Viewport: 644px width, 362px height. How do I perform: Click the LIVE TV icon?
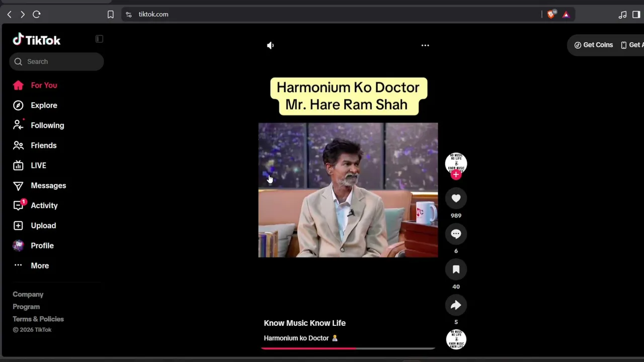click(x=18, y=165)
